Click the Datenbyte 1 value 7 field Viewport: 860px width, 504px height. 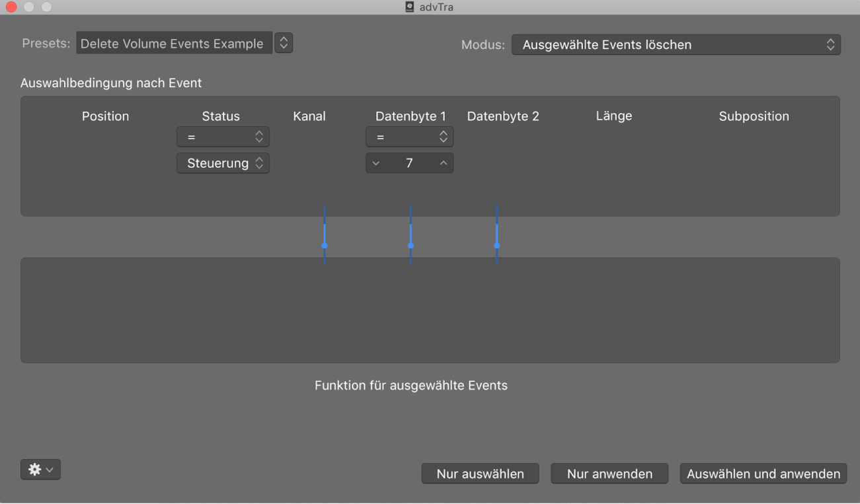pos(409,163)
